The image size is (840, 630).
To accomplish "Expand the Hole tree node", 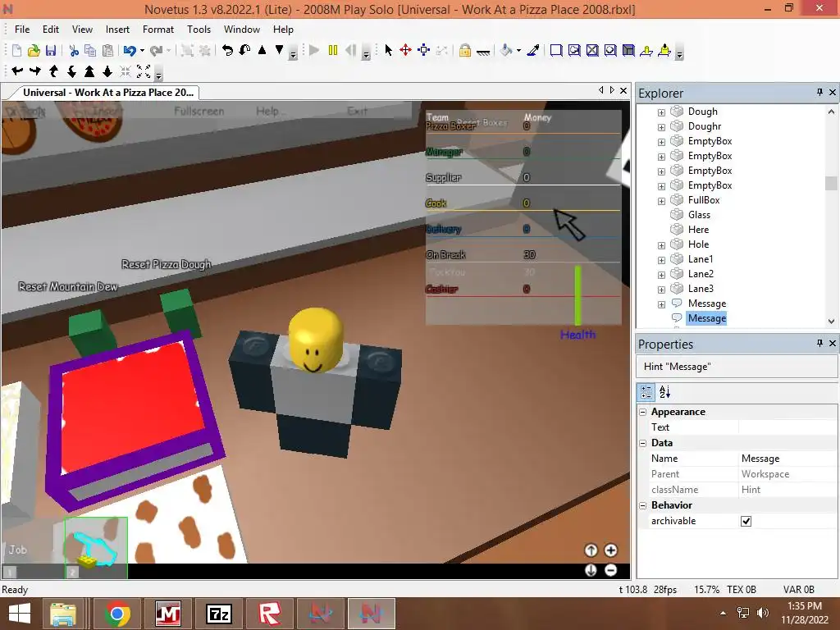I will point(661,244).
